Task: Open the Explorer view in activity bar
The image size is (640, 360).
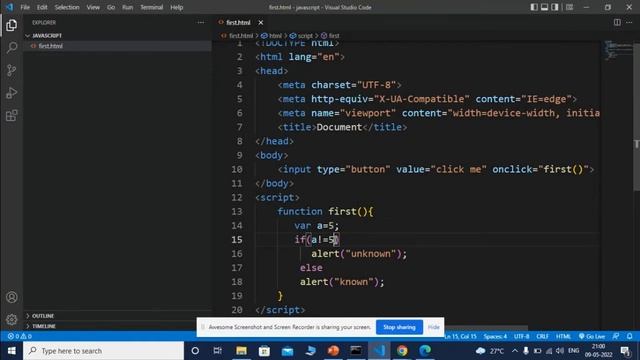Action: (11, 25)
